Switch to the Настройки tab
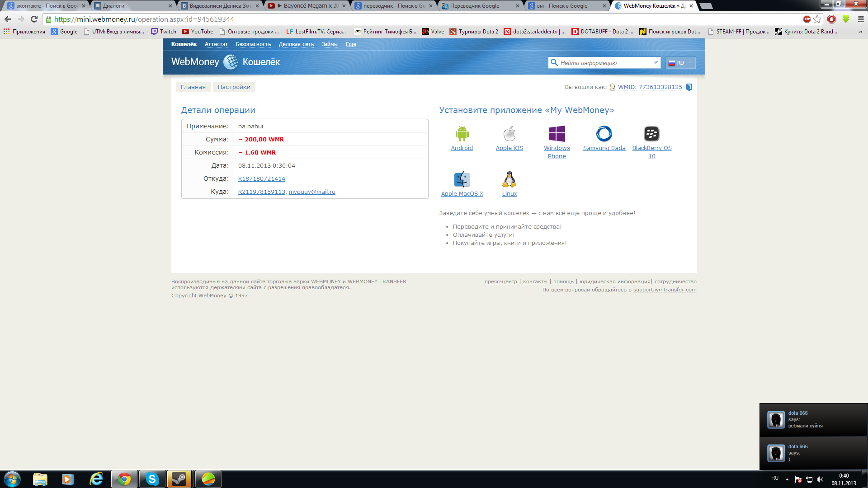The width and height of the screenshot is (868, 488). [234, 87]
